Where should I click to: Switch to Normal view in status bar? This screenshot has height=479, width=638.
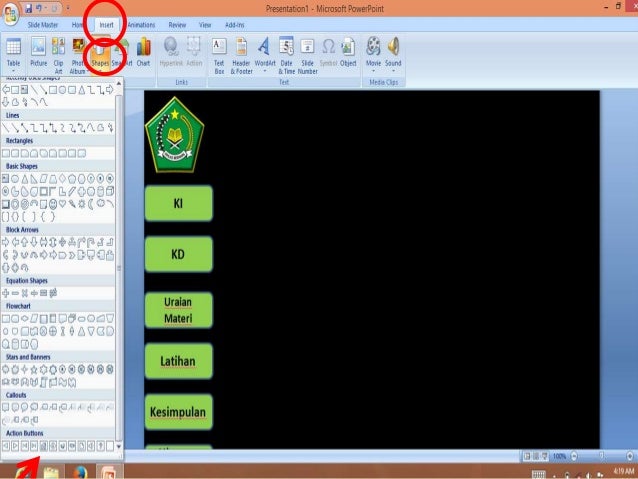[527, 456]
